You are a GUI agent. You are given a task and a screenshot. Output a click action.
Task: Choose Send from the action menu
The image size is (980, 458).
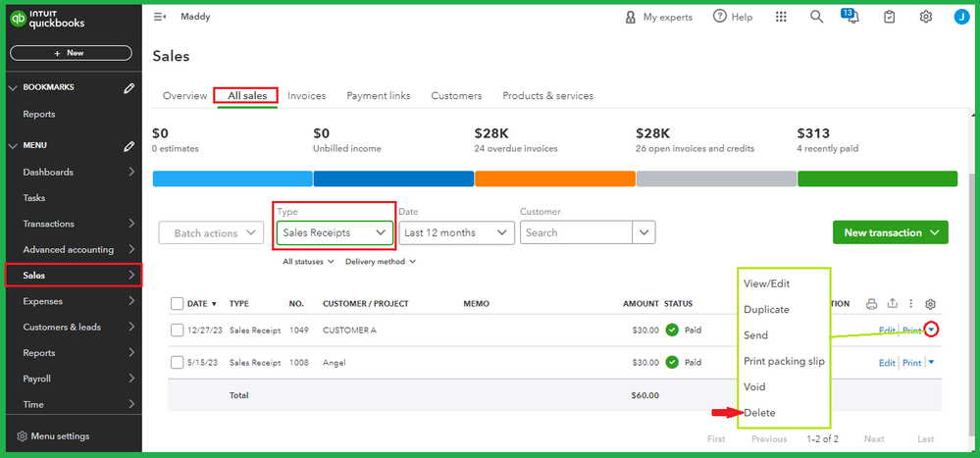[755, 335]
